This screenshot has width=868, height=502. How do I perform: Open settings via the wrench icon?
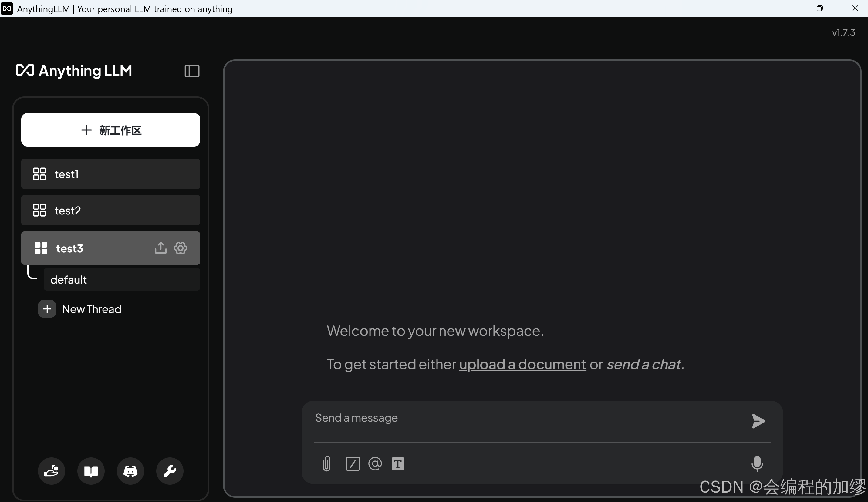(x=170, y=471)
